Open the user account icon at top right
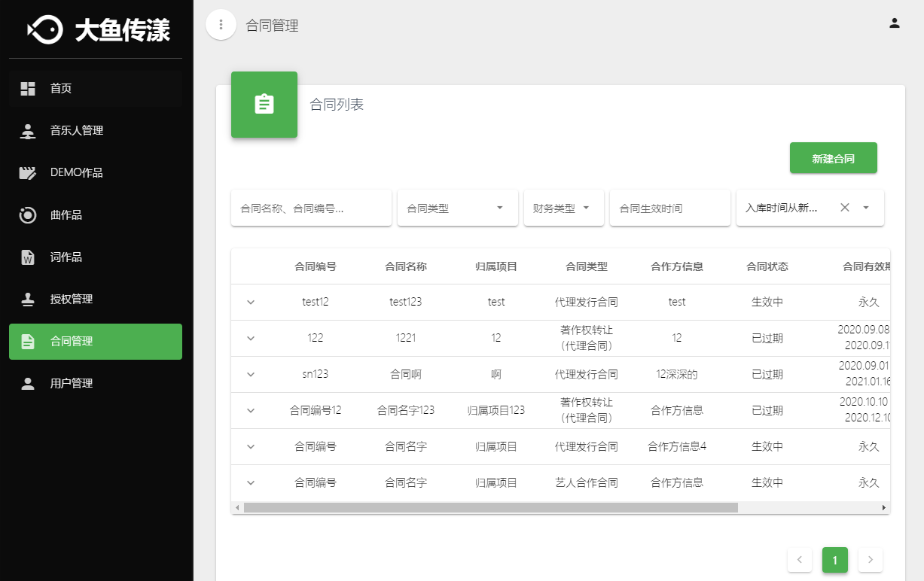Viewport: 924px width, 581px height. (895, 23)
